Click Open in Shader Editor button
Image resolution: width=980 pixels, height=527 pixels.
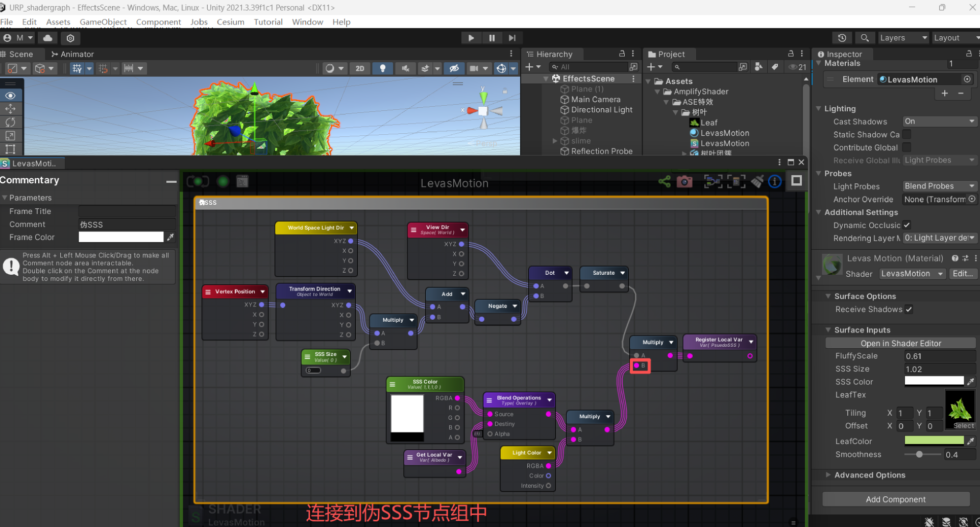point(901,343)
